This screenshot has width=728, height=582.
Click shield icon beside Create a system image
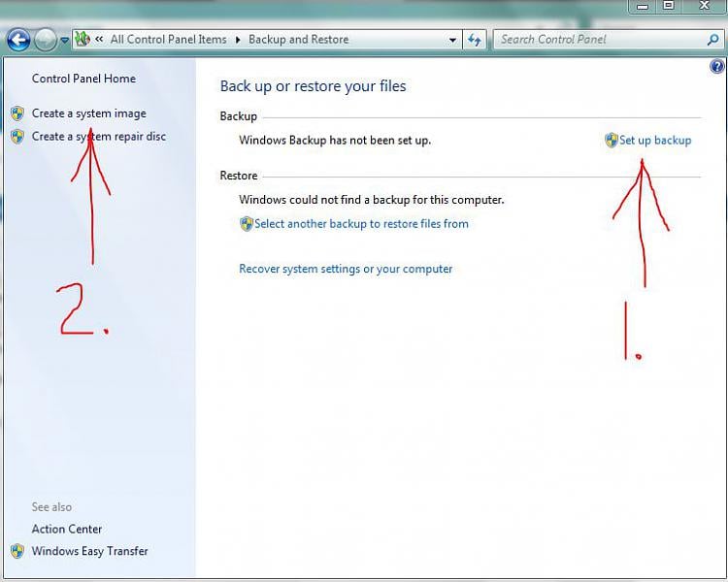(x=17, y=113)
